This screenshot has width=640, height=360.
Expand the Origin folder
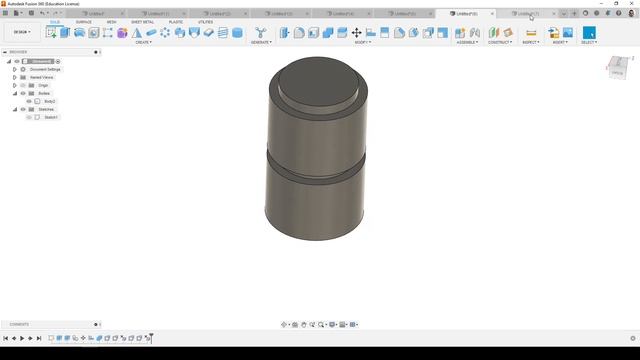(x=15, y=85)
